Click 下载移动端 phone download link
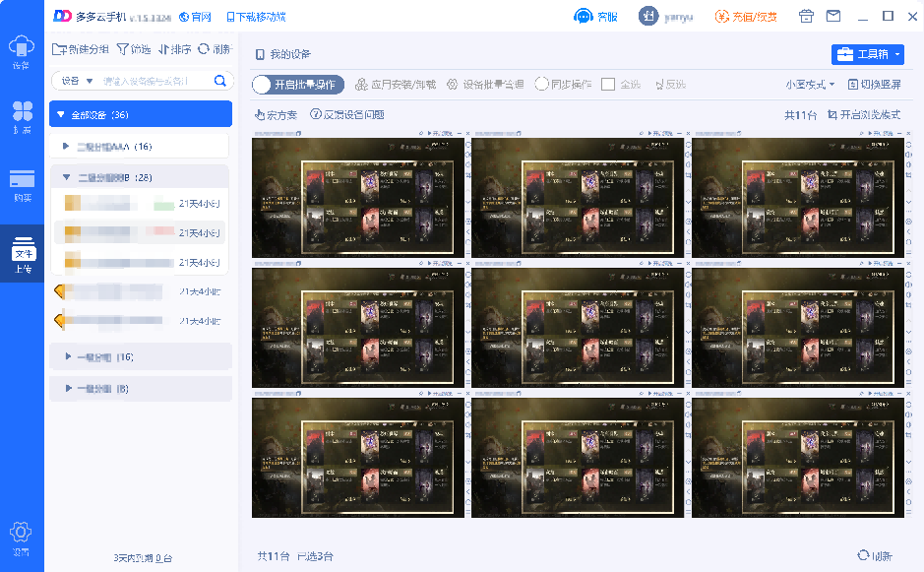The width and height of the screenshot is (924, 572). (257, 17)
